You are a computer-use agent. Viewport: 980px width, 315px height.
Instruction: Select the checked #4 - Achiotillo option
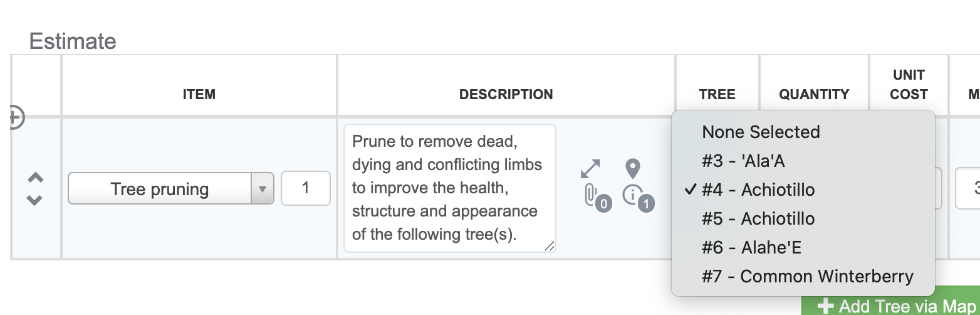pyautogui.click(x=758, y=190)
